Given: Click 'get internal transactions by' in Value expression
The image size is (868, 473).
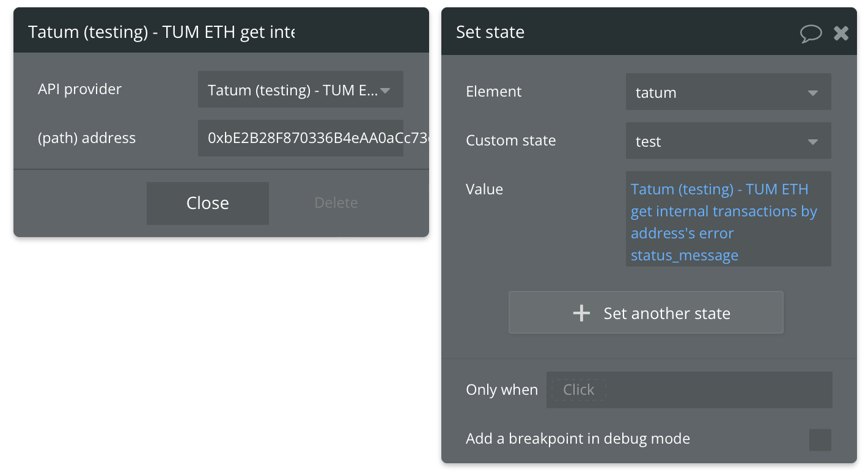Looking at the screenshot, I should click(x=724, y=211).
